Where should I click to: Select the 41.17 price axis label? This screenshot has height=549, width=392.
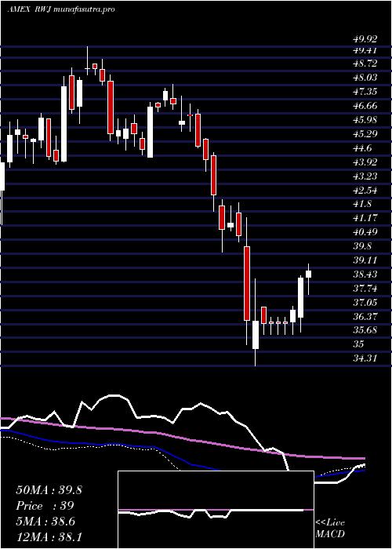tap(365, 218)
